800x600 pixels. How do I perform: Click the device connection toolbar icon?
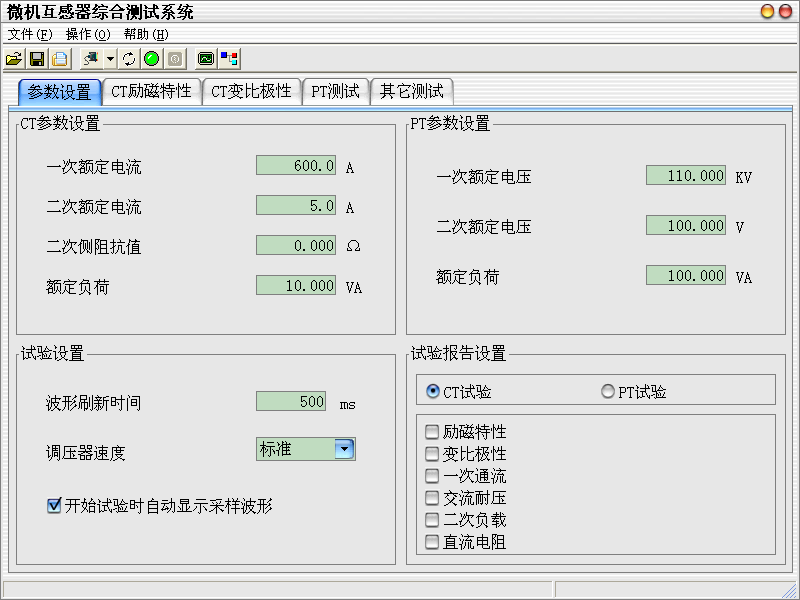pos(91,59)
